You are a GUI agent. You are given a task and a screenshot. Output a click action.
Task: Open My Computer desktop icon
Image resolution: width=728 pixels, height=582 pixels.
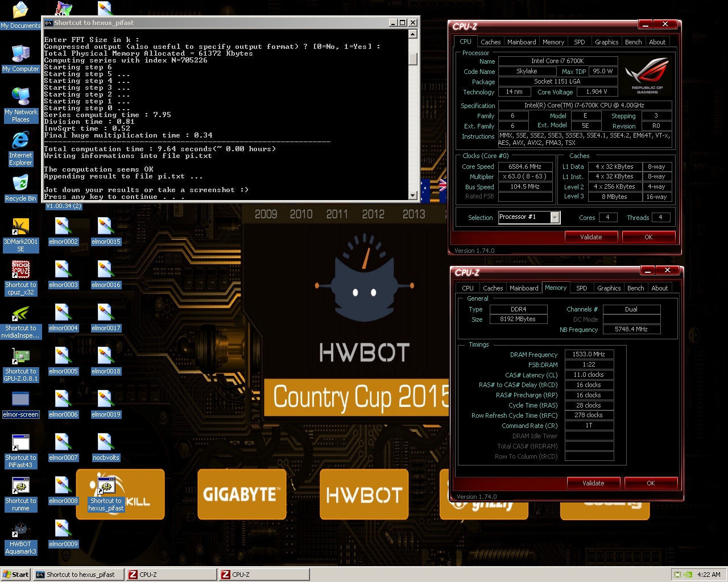pos(20,58)
